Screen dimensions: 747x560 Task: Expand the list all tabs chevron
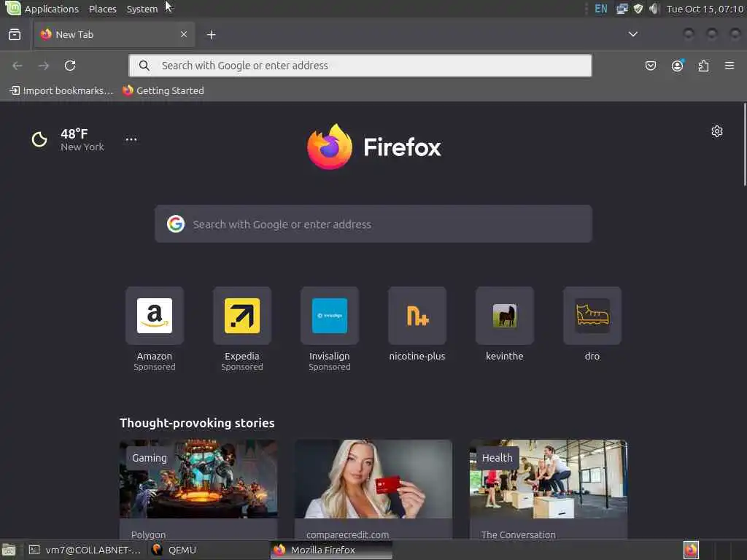click(x=632, y=34)
